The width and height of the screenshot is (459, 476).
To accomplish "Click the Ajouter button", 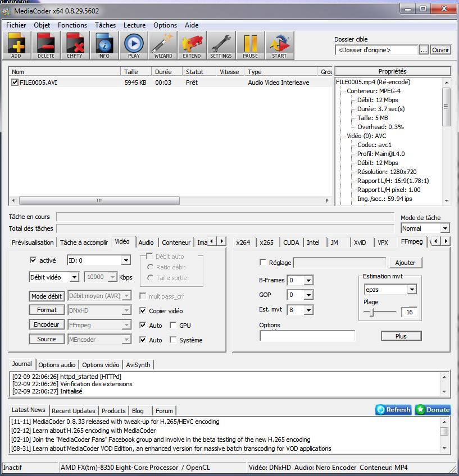I will (405, 263).
